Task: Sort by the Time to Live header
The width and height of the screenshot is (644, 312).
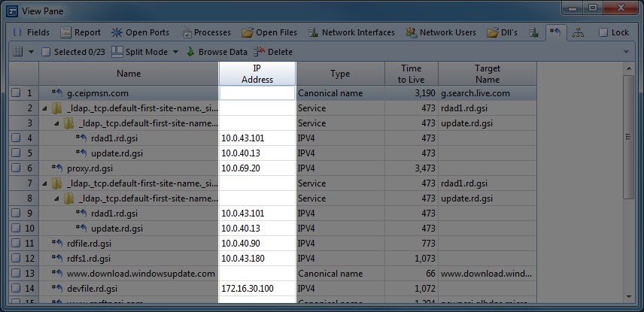Action: (412, 74)
